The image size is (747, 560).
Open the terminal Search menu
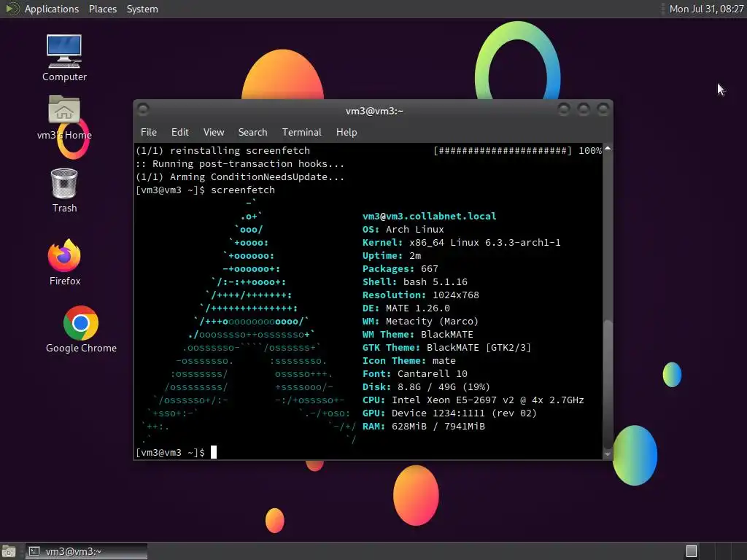coord(252,133)
